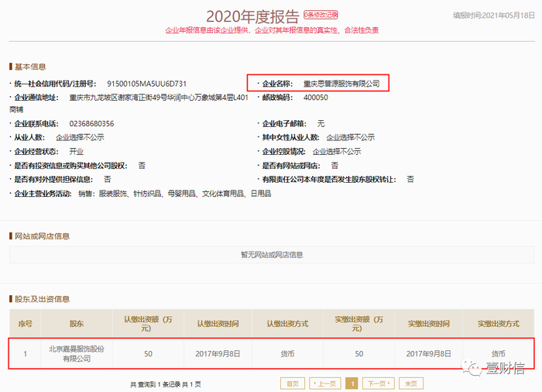Click the 股东 column header

click(77, 324)
